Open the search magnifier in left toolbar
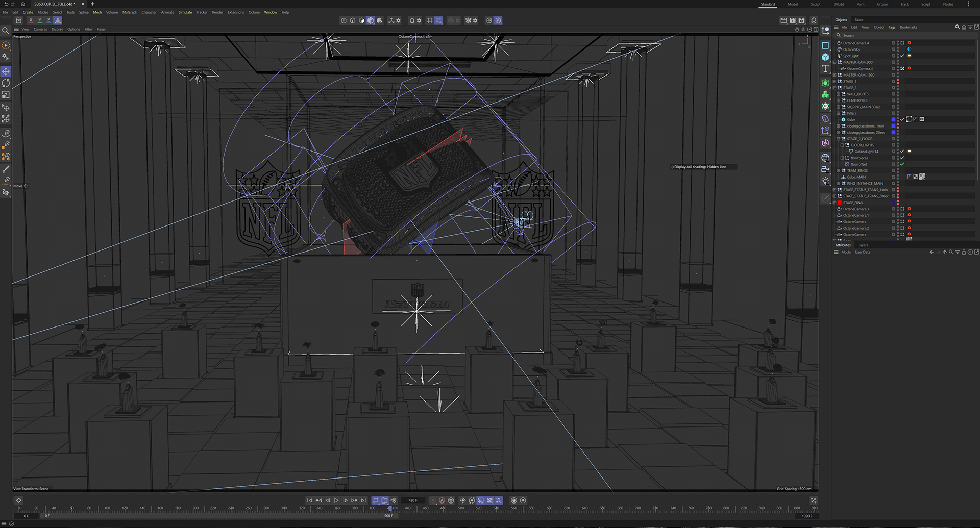The height and width of the screenshot is (528, 980). pos(6,31)
